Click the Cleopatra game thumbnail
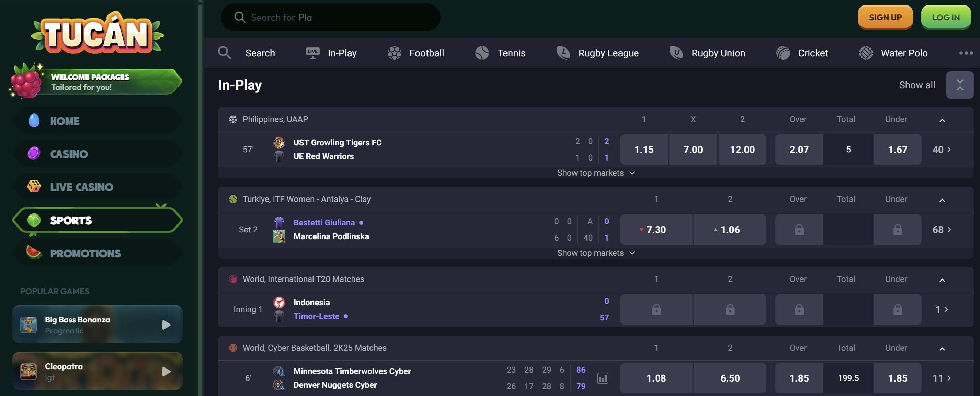 point(29,371)
